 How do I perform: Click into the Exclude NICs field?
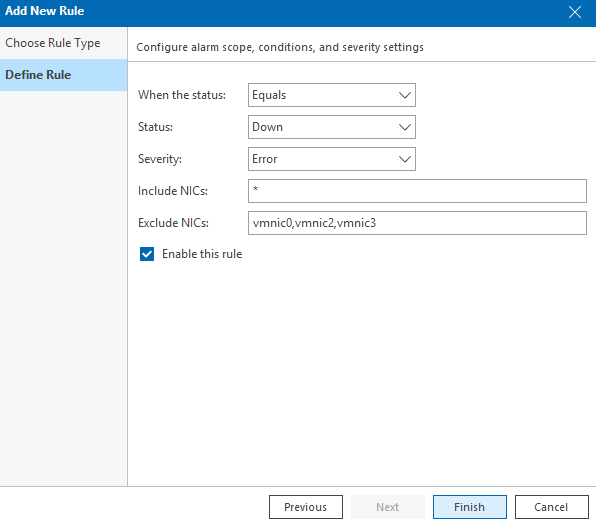(417, 223)
